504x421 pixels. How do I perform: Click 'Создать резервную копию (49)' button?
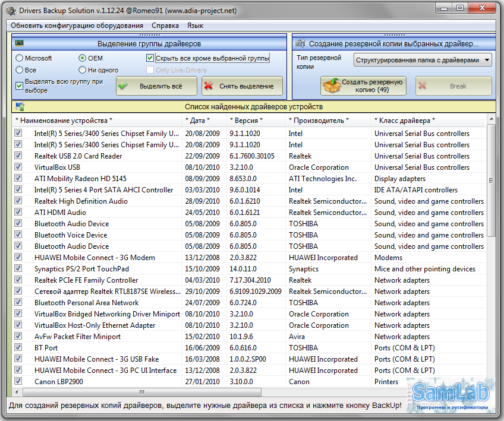pyautogui.click(x=363, y=86)
